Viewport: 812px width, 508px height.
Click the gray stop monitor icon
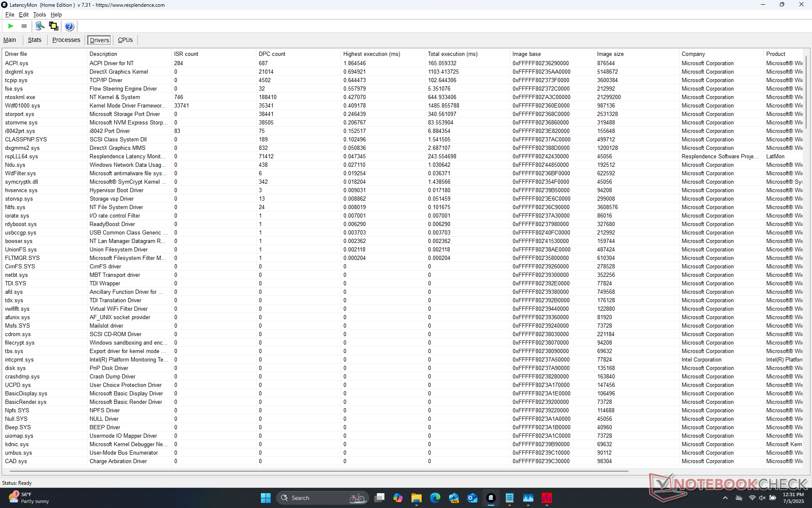(x=24, y=26)
